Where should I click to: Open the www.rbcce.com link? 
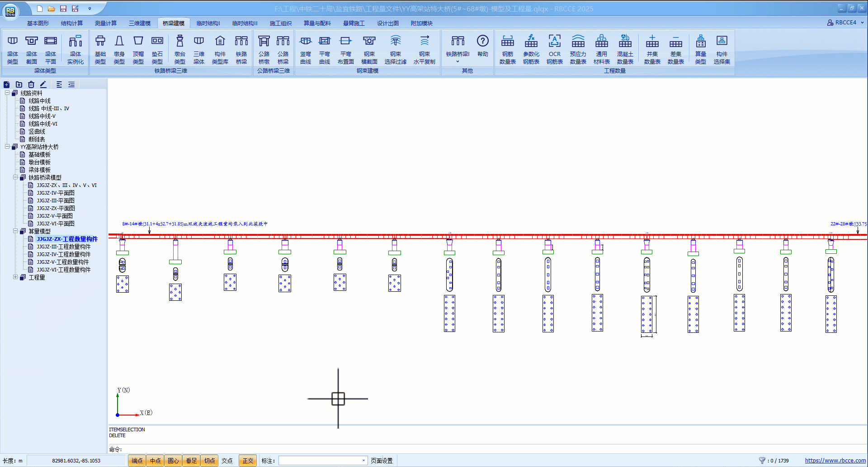[x=835, y=461]
